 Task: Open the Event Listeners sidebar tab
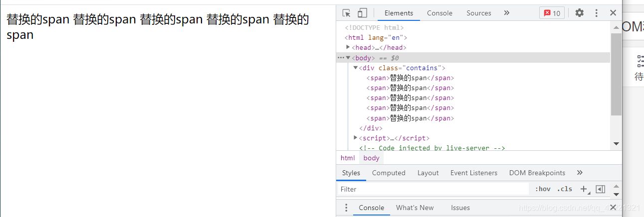click(x=474, y=173)
